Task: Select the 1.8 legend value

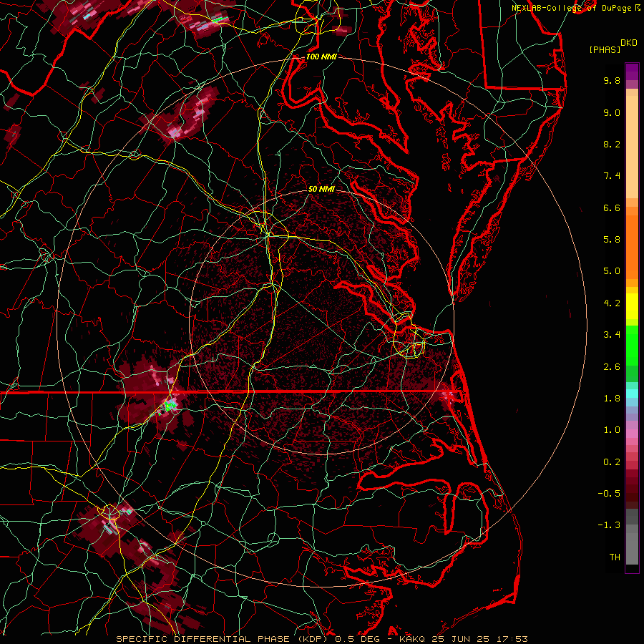Action: (x=612, y=399)
